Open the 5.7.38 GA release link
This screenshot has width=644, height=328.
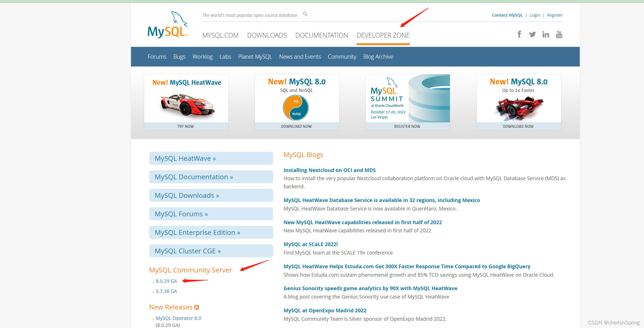[x=167, y=291]
